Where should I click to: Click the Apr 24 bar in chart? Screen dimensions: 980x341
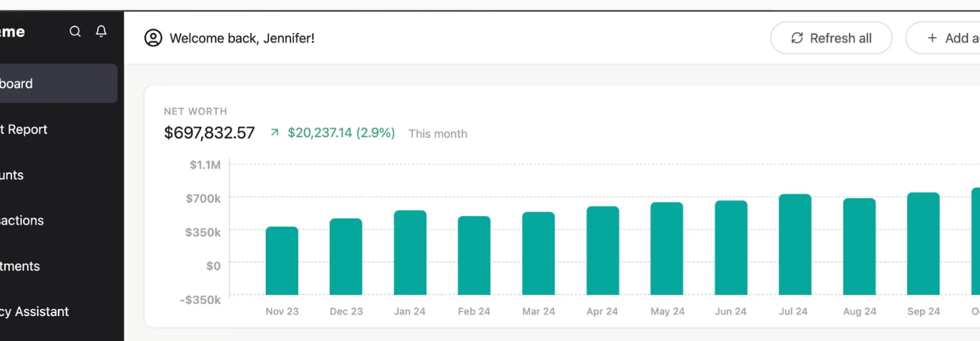pyautogui.click(x=602, y=250)
